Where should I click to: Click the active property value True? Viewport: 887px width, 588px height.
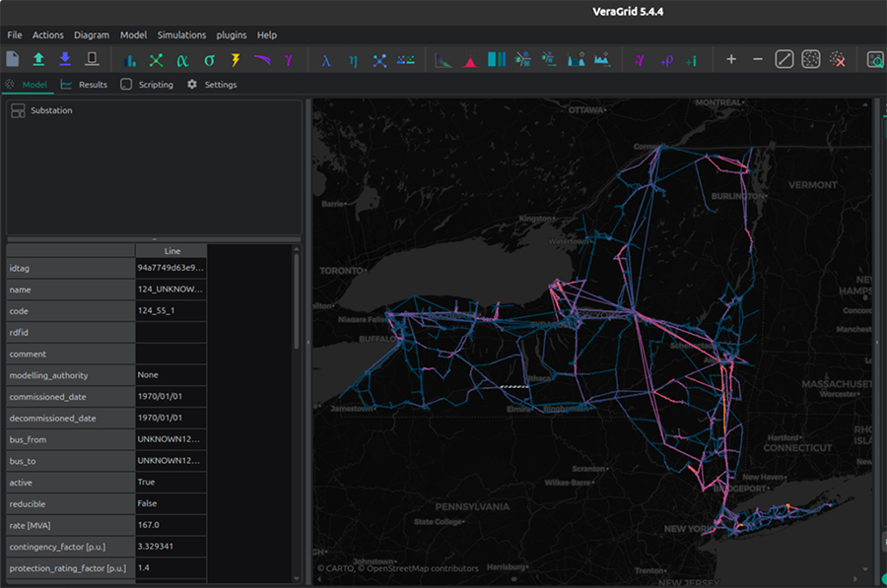[171, 483]
